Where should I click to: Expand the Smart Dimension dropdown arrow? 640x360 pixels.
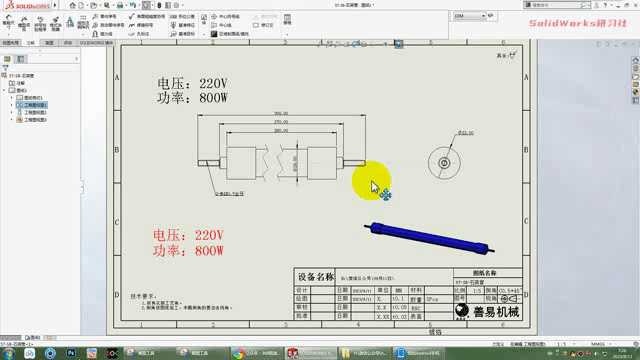[x=8, y=35]
